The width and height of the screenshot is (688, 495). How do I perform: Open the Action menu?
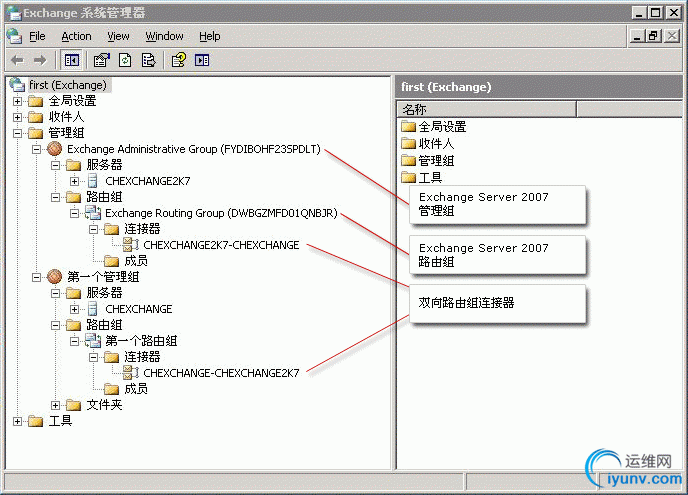pos(76,36)
